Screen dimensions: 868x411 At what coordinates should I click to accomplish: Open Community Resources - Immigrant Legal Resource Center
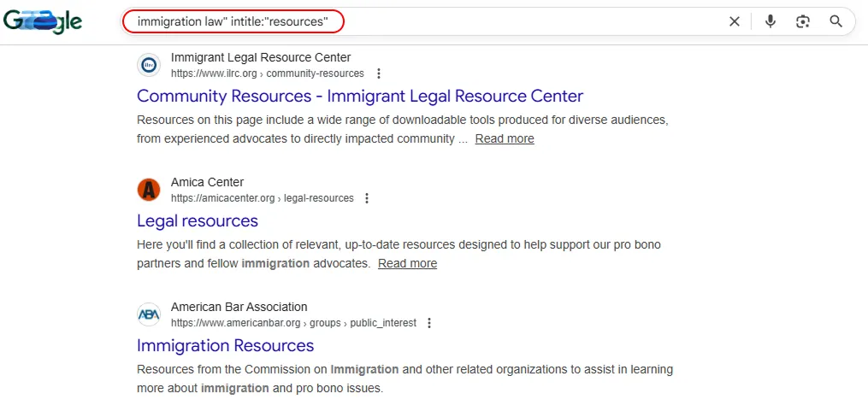[x=360, y=96]
